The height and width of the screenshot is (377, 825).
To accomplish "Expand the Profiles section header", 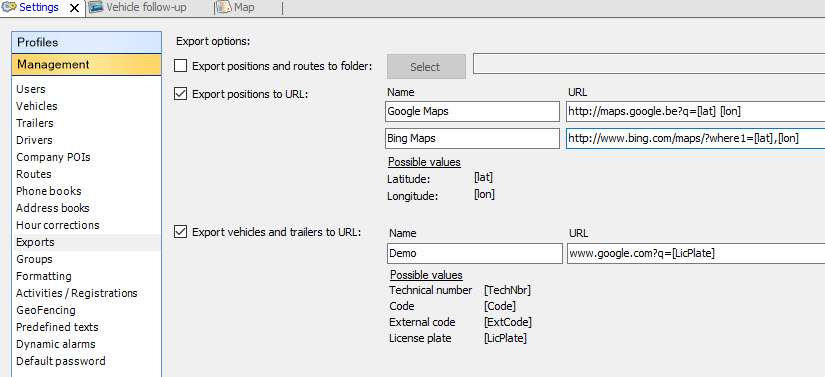I will (86, 42).
